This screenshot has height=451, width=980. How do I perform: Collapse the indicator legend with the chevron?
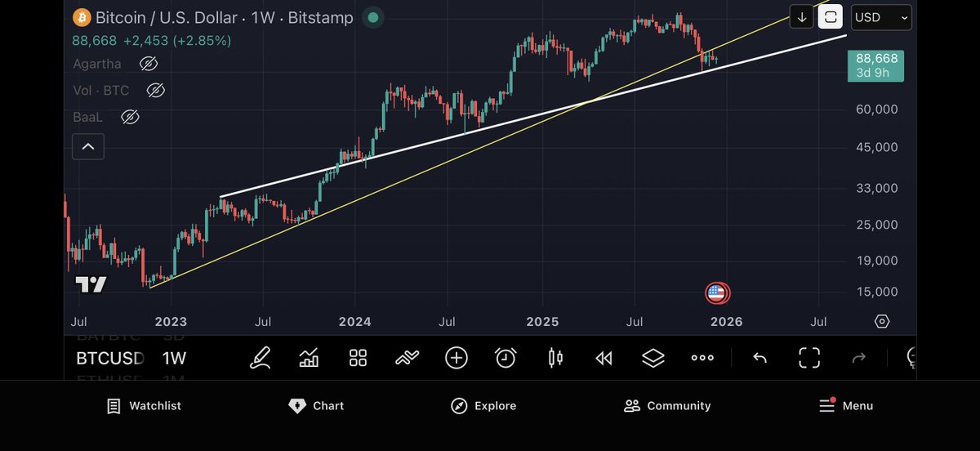pyautogui.click(x=88, y=147)
